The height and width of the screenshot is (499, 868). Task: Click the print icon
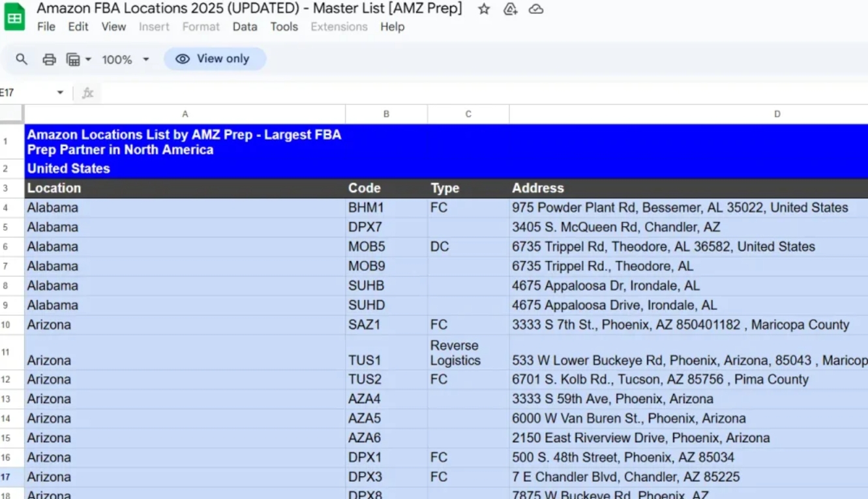pyautogui.click(x=49, y=59)
